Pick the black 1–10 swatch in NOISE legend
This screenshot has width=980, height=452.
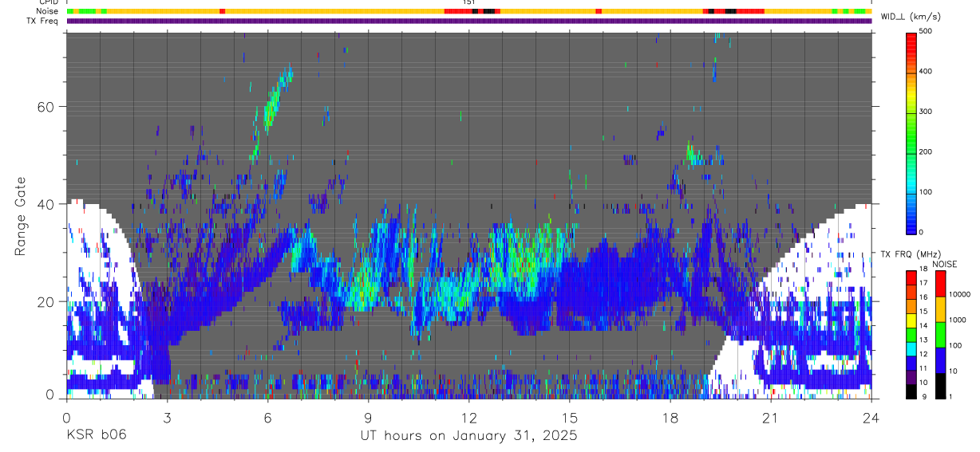click(x=941, y=386)
